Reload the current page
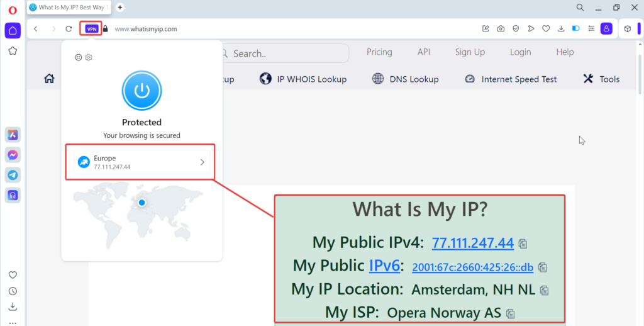Screen dimensions: 644x326 (69, 29)
